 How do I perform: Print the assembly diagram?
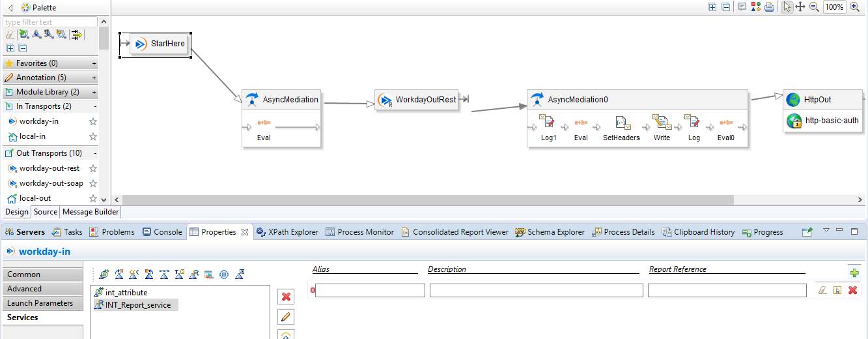(x=769, y=7)
